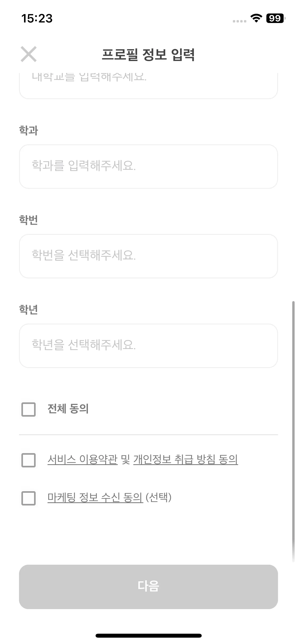Check the 서비스 이용약관 동의 checkbox
The width and height of the screenshot is (297, 644).
tap(29, 460)
